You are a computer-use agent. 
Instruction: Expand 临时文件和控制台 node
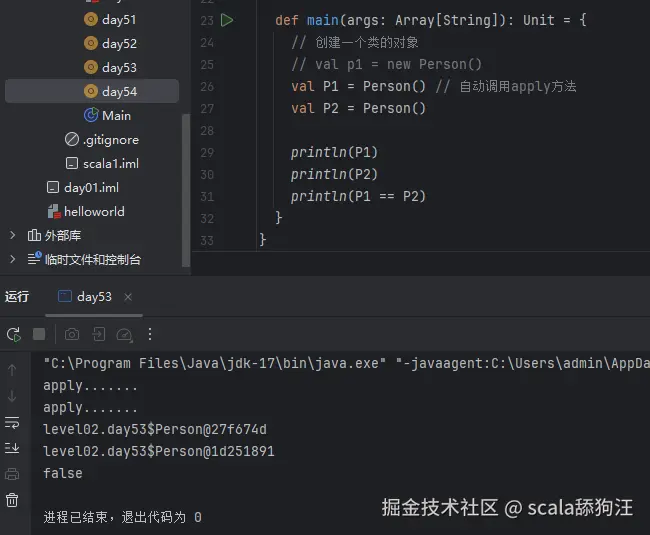[x=13, y=259]
